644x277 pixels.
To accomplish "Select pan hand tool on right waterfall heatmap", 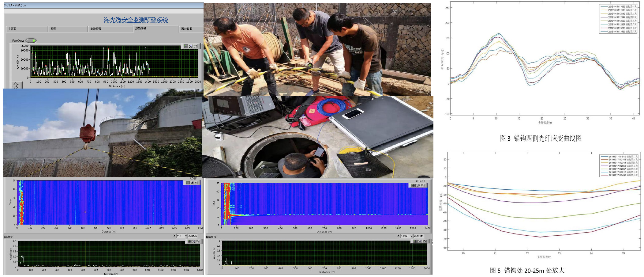I will [423, 185].
